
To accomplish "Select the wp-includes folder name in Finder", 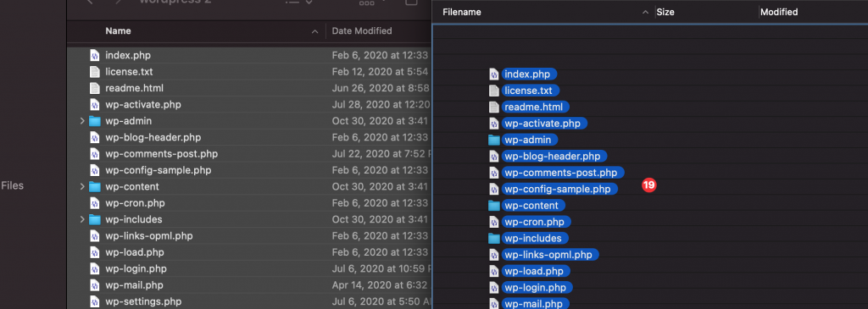I will 133,219.
